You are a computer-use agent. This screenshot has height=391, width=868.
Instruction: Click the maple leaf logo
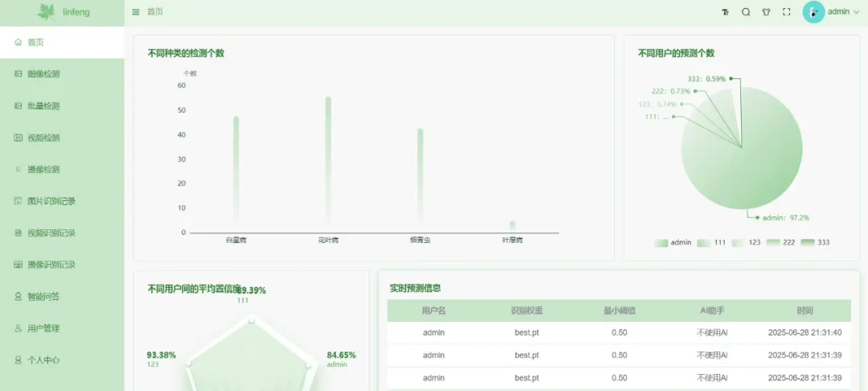47,12
